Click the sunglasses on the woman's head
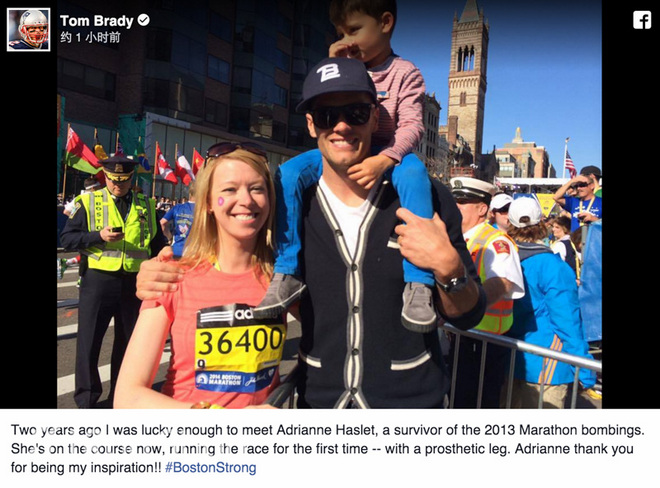This screenshot has width=660, height=488. pos(236,149)
